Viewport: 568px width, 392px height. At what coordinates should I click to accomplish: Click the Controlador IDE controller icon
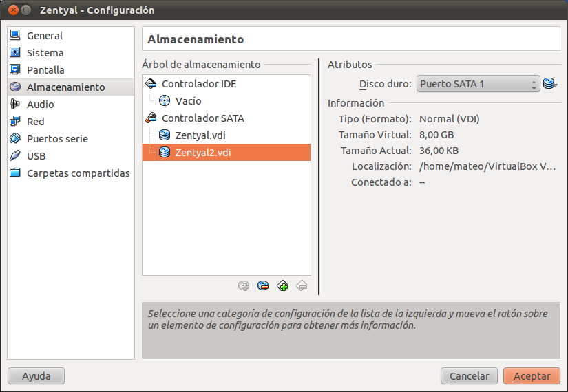(x=151, y=83)
